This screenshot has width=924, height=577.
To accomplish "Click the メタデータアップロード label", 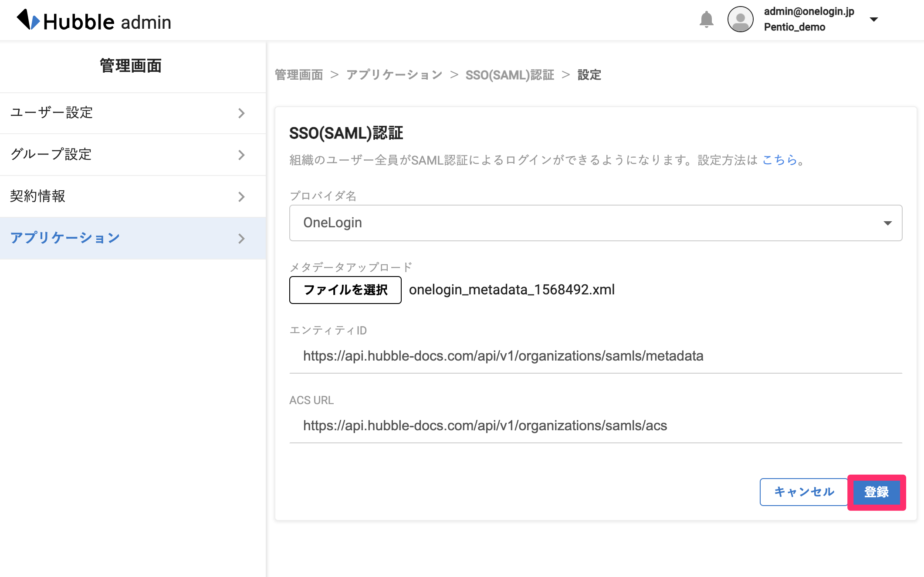I will 351,267.
